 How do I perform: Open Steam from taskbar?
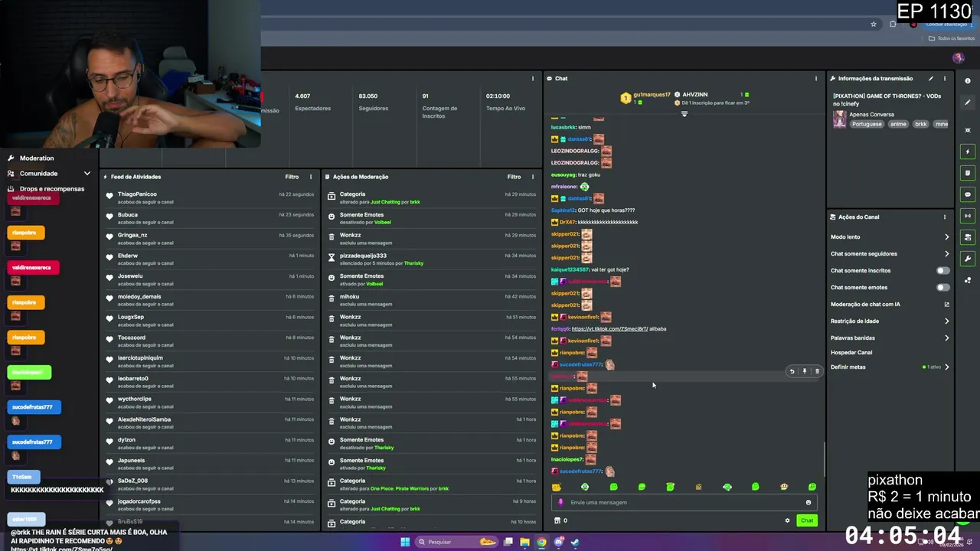[575, 542]
